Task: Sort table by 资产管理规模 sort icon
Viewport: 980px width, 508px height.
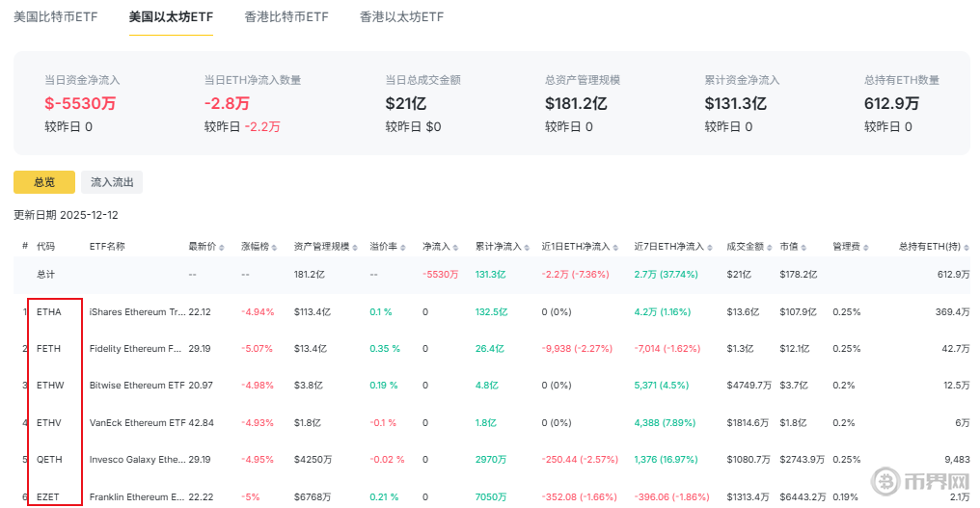Action: point(355,247)
